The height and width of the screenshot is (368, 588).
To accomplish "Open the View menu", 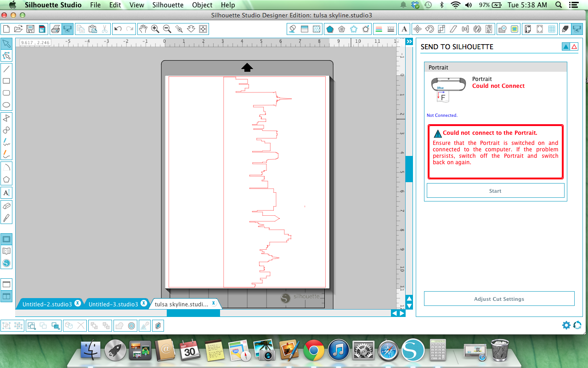I will click(137, 5).
